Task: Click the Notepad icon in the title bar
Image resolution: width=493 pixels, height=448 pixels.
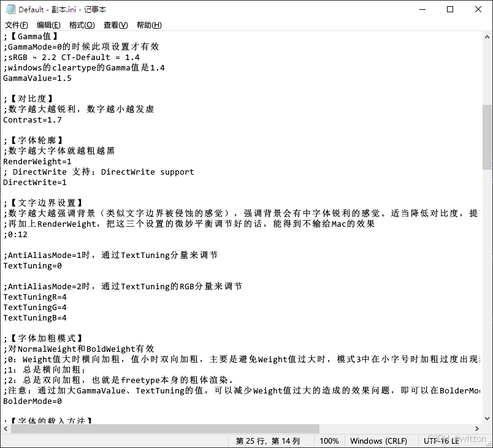Action: 10,9
